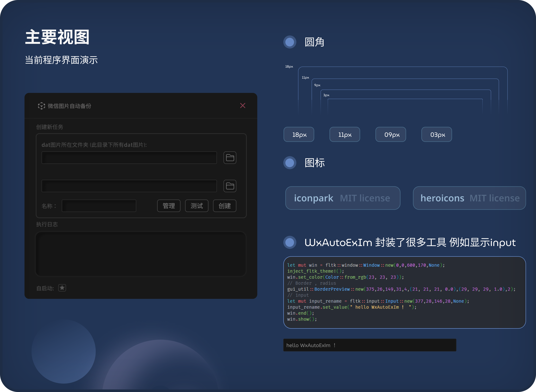
Task: Click the 创建 button
Action: click(x=224, y=206)
